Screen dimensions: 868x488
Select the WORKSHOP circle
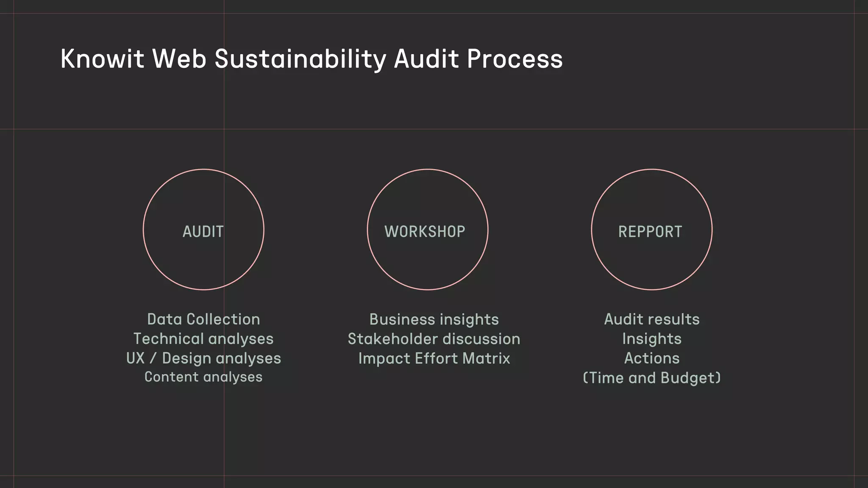pyautogui.click(x=428, y=230)
